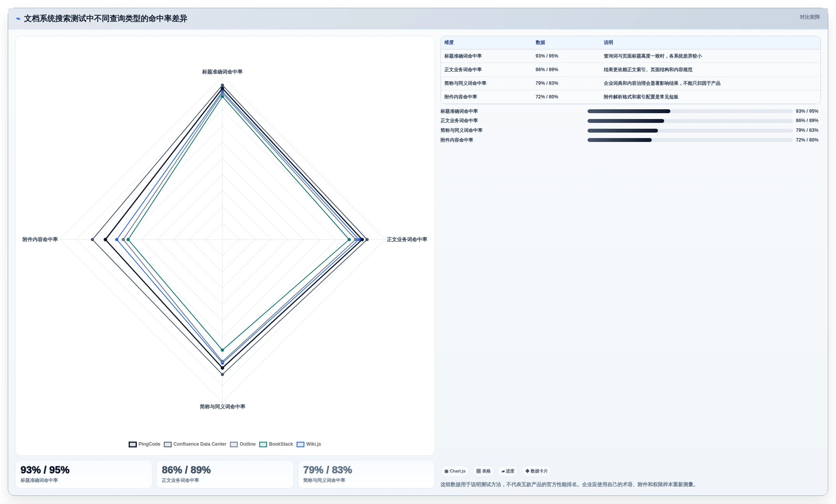Click the 表格 tag chip
Viewport: 836px width, 504px height.
[x=483, y=471]
